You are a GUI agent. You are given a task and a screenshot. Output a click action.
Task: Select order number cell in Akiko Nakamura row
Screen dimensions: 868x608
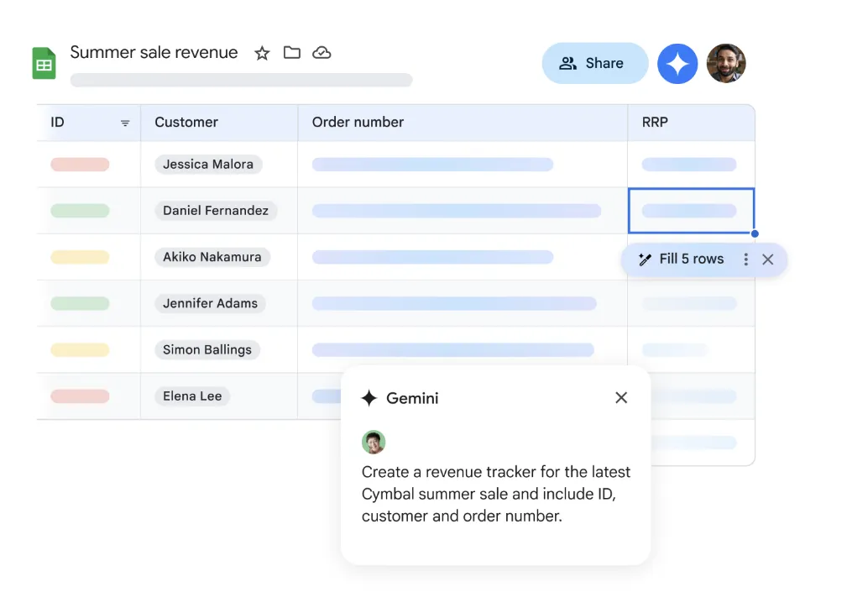click(x=463, y=257)
